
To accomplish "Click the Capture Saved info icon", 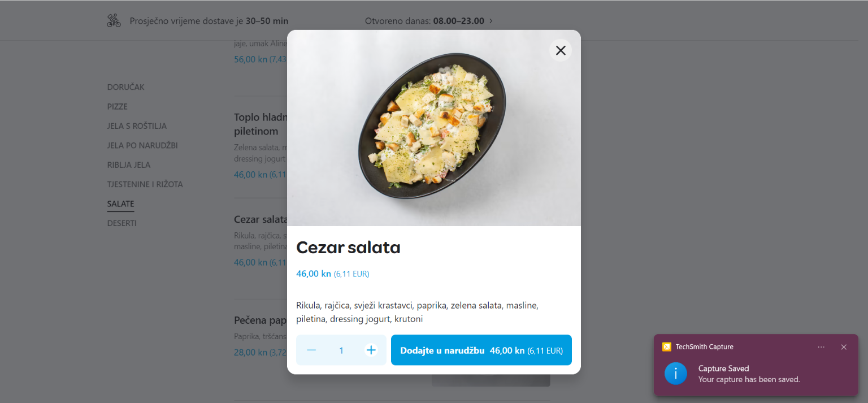I will click(676, 374).
